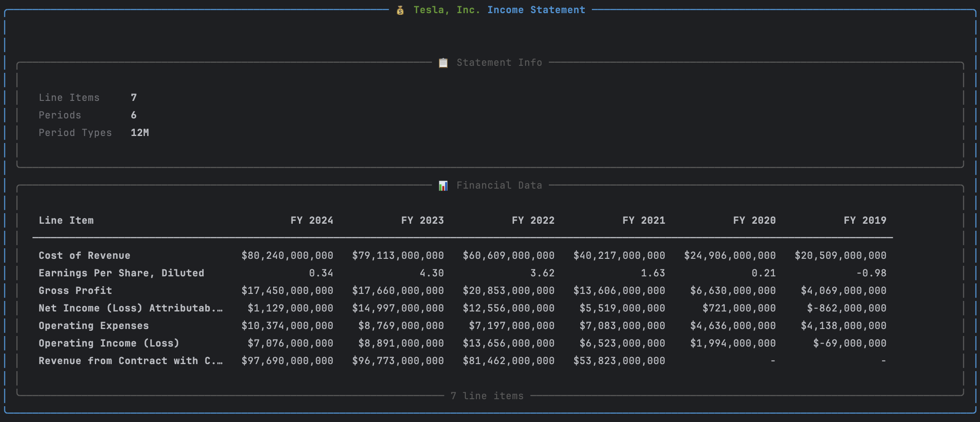Click Operating Income value $13,656,000,000
Viewport: 980px width, 422px height.
[508, 343]
